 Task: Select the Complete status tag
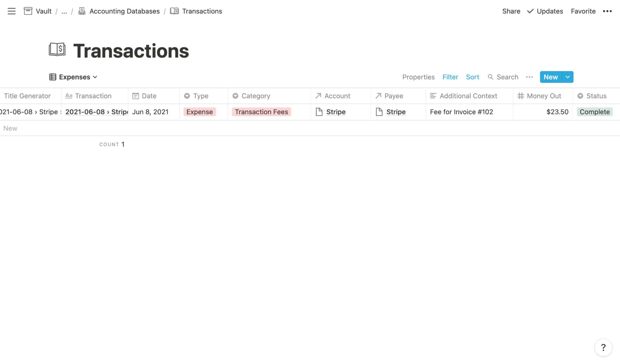(x=594, y=112)
